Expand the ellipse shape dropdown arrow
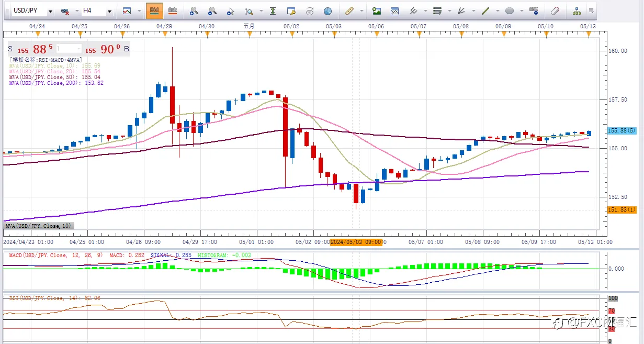Screen dimensions: 644x344 click(x=521, y=11)
